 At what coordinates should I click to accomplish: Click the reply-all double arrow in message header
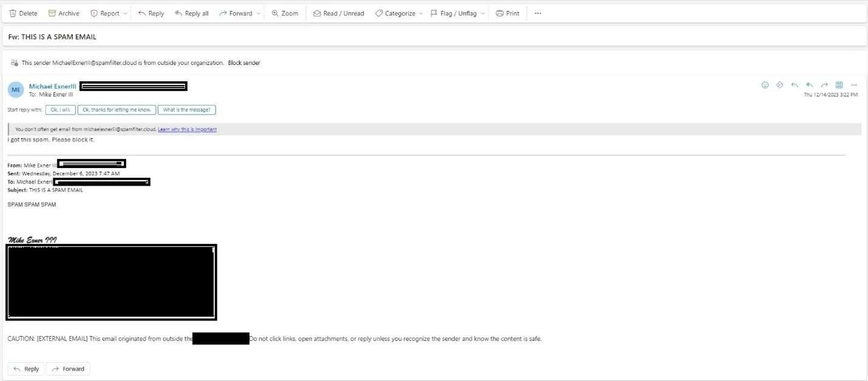[809, 85]
